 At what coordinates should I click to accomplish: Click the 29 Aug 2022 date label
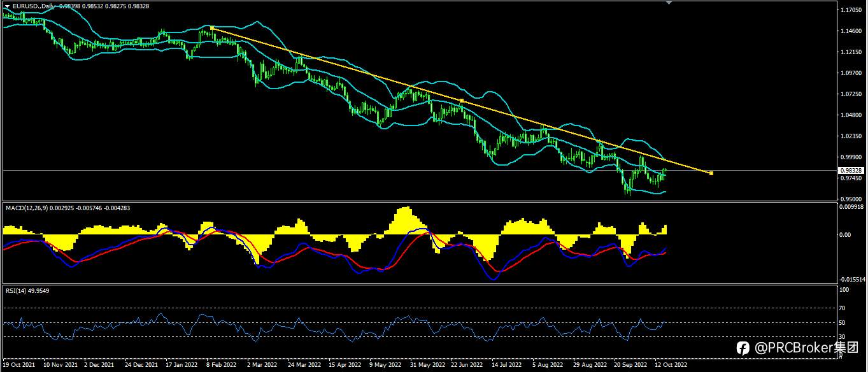(590, 366)
